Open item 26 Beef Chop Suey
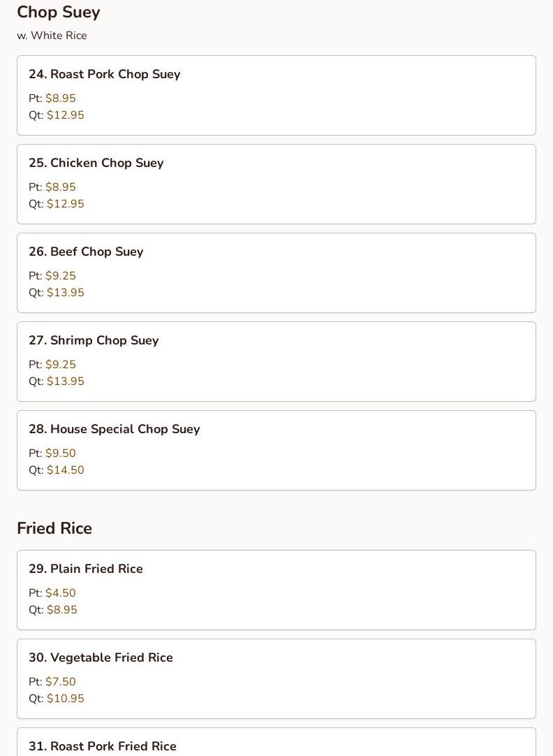 [x=276, y=273]
